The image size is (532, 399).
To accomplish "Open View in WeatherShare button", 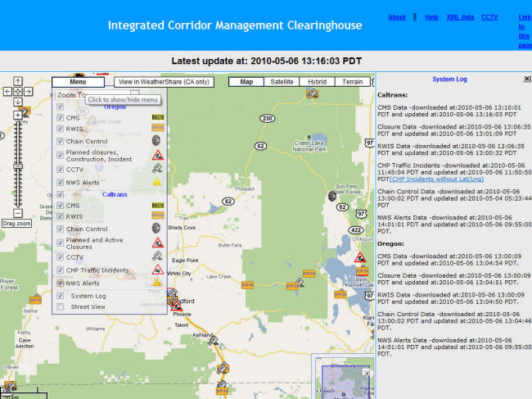I will point(163,82).
